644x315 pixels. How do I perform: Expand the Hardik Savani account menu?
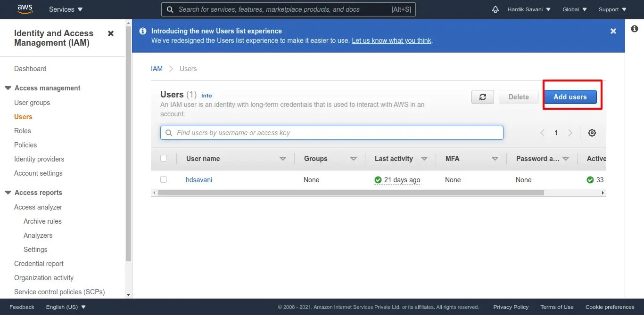528,9
